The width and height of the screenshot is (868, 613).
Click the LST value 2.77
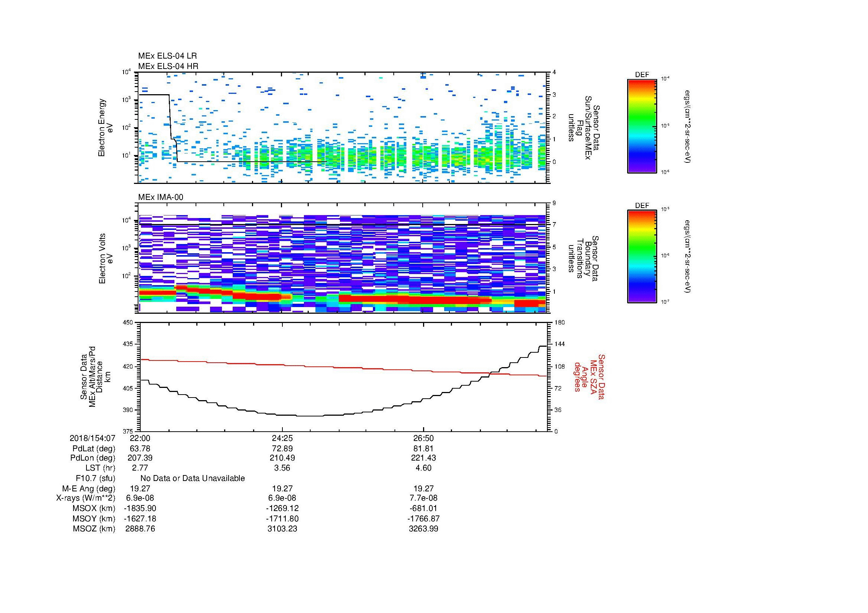tap(140, 468)
